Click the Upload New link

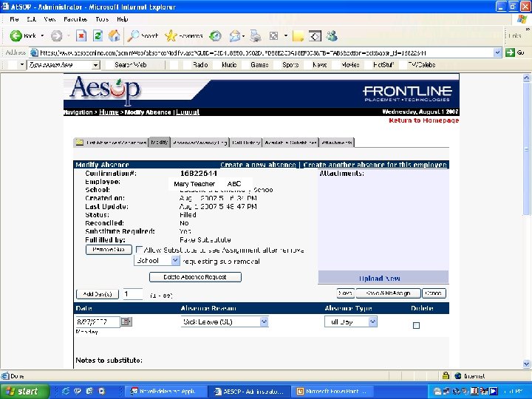379,279
